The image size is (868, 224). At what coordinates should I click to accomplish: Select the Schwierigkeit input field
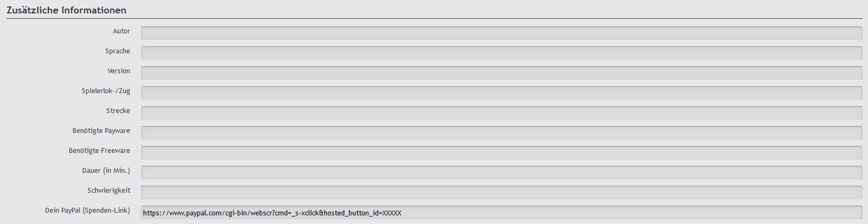coord(501,192)
